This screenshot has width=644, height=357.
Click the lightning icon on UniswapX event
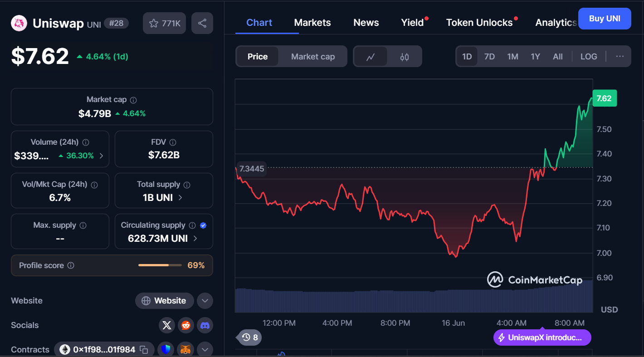click(502, 337)
